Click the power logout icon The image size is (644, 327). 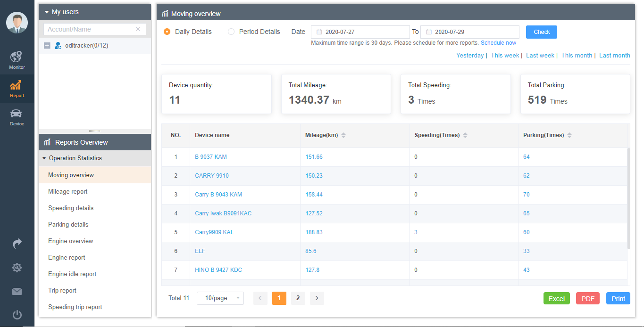[17, 315]
